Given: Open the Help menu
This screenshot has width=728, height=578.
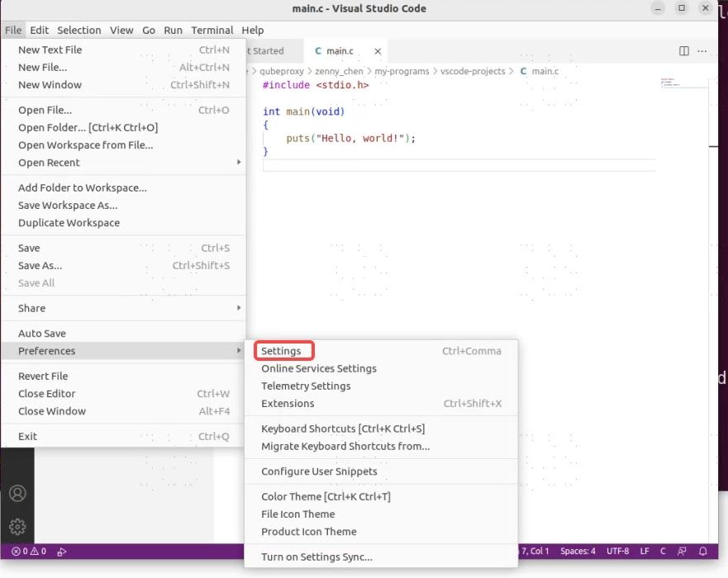Looking at the screenshot, I should (x=253, y=31).
